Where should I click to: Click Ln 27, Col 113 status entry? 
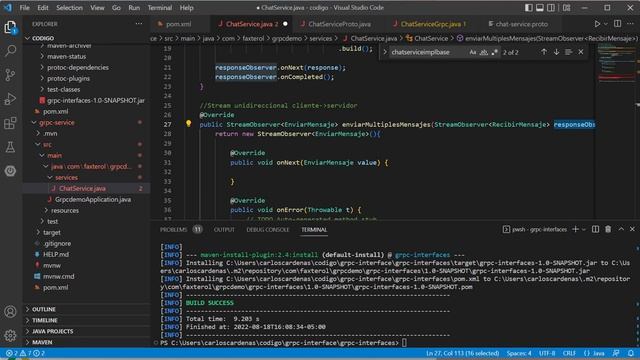pos(462,353)
